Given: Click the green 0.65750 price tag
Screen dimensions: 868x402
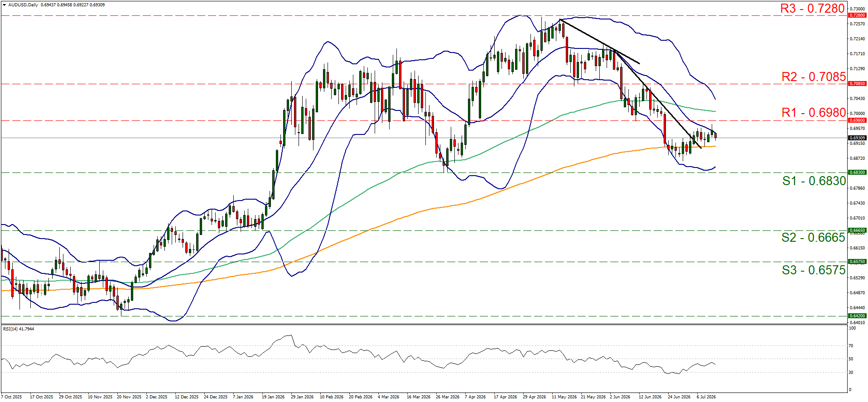Looking at the screenshot, I should pos(857,262).
